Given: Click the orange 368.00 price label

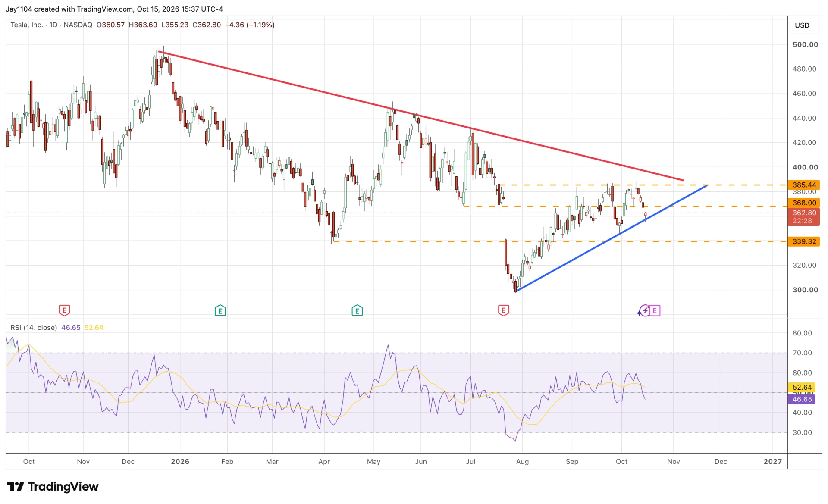Looking at the screenshot, I should (x=804, y=203).
